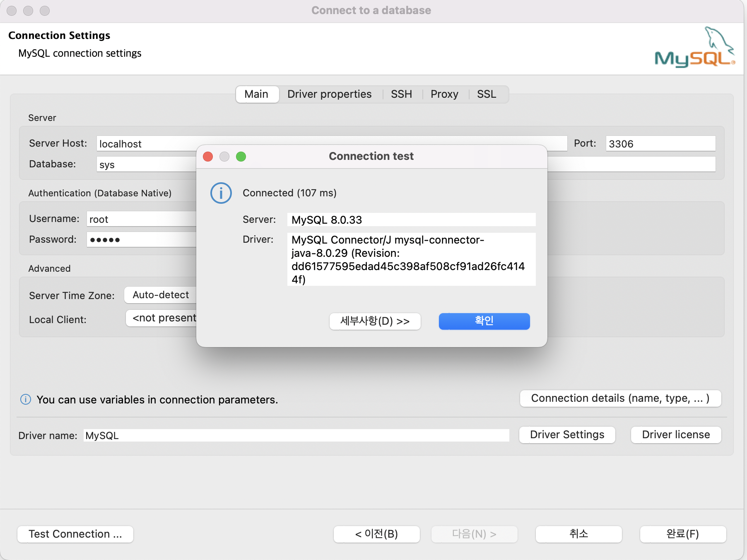The width and height of the screenshot is (747, 560).
Task: Click the Port field showing 3306
Action: [661, 144]
